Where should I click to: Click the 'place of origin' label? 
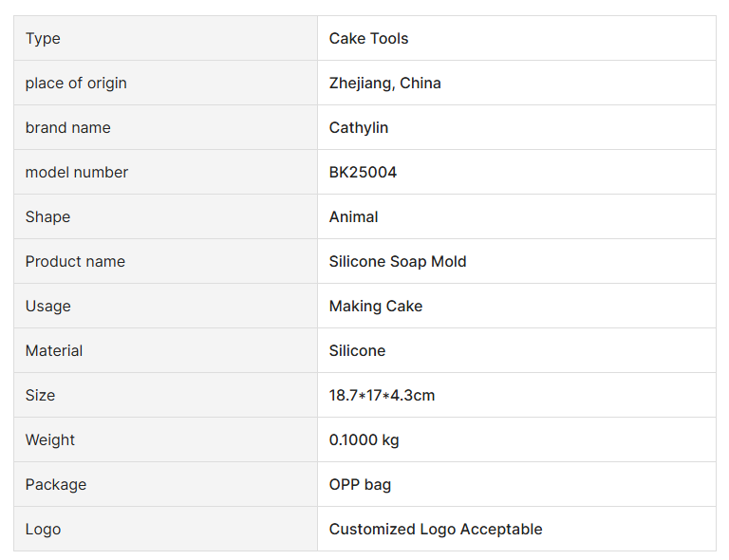pos(76,84)
